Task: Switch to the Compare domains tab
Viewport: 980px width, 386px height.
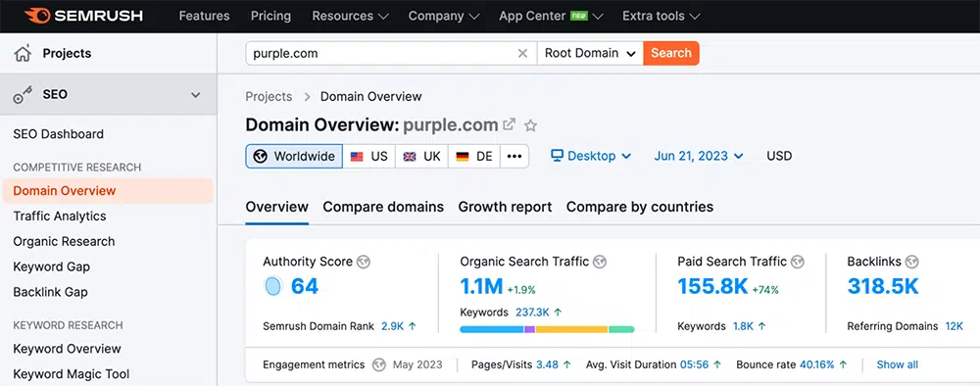Action: click(x=383, y=207)
